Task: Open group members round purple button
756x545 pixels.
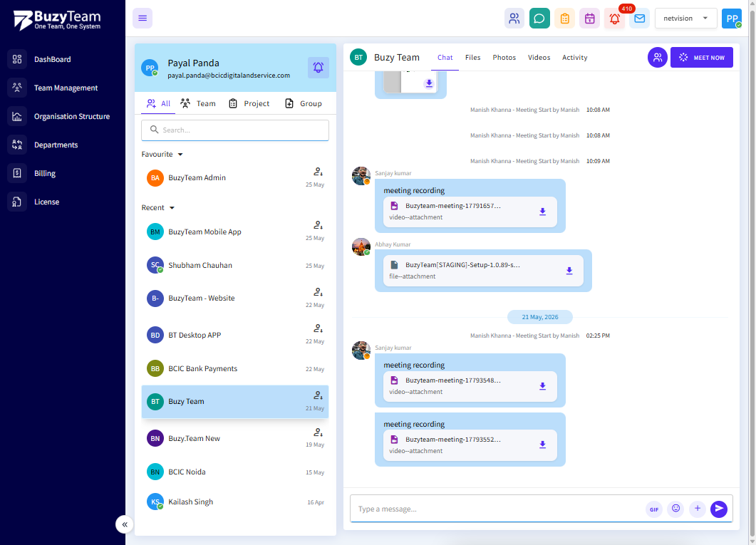Action: click(657, 57)
